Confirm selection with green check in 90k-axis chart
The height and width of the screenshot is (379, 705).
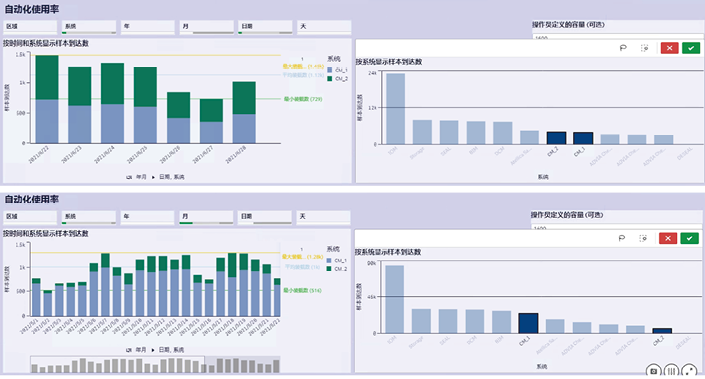click(690, 238)
